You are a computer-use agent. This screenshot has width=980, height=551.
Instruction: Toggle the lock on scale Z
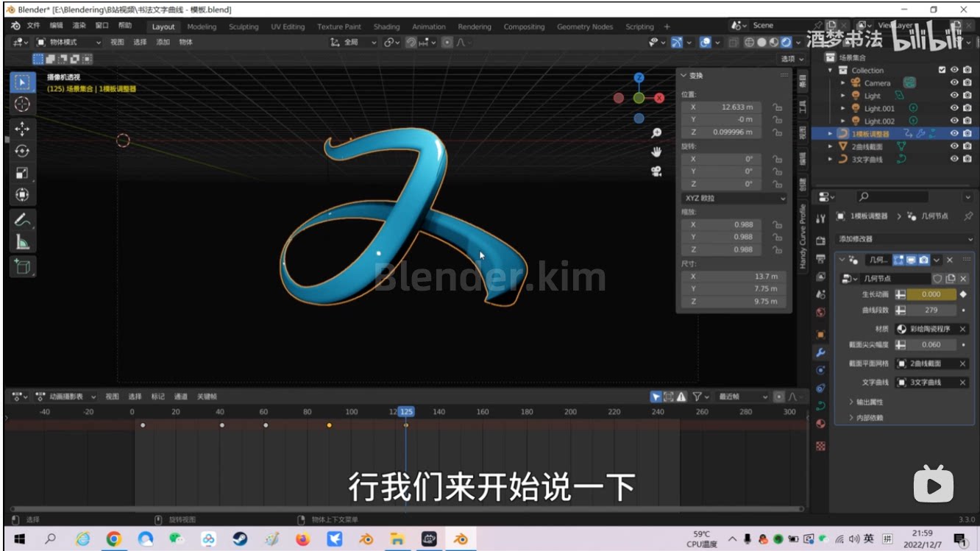(777, 249)
